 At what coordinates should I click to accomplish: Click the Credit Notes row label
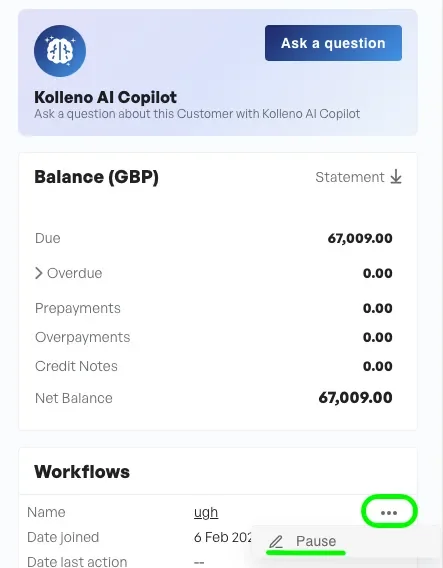76,366
